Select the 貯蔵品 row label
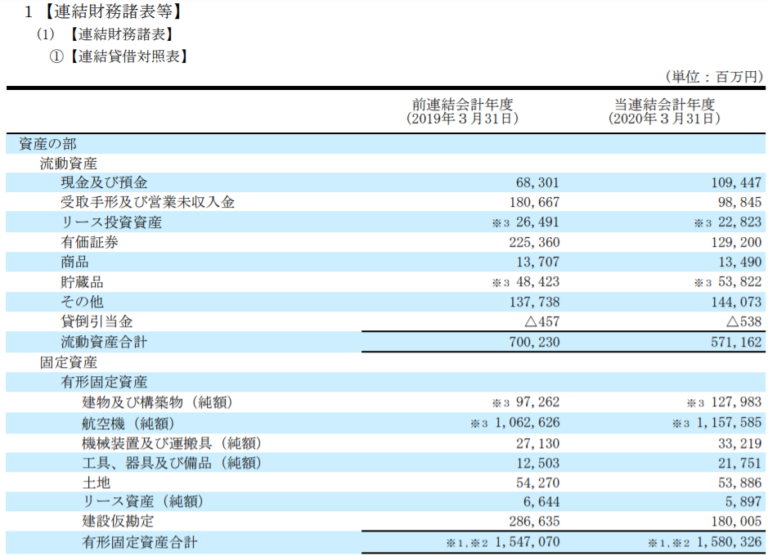768x556 pixels. tap(83, 282)
